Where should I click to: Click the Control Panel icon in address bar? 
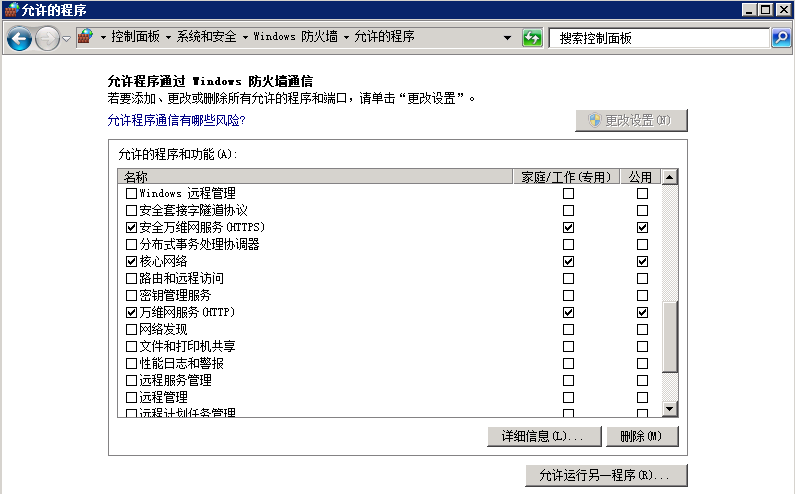point(85,37)
